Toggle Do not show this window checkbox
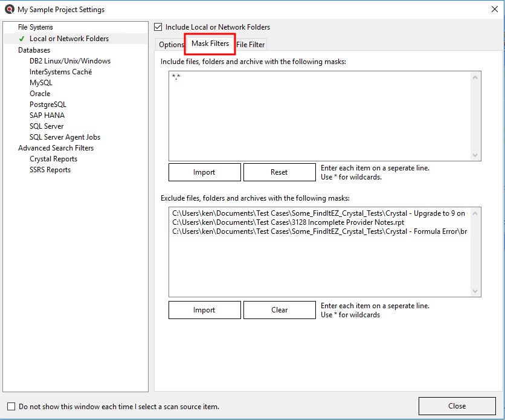 click(x=11, y=407)
